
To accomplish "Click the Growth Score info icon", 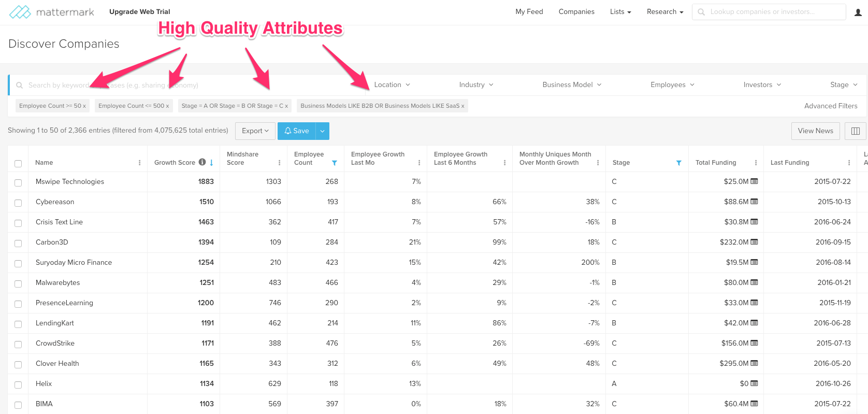I will pos(202,162).
